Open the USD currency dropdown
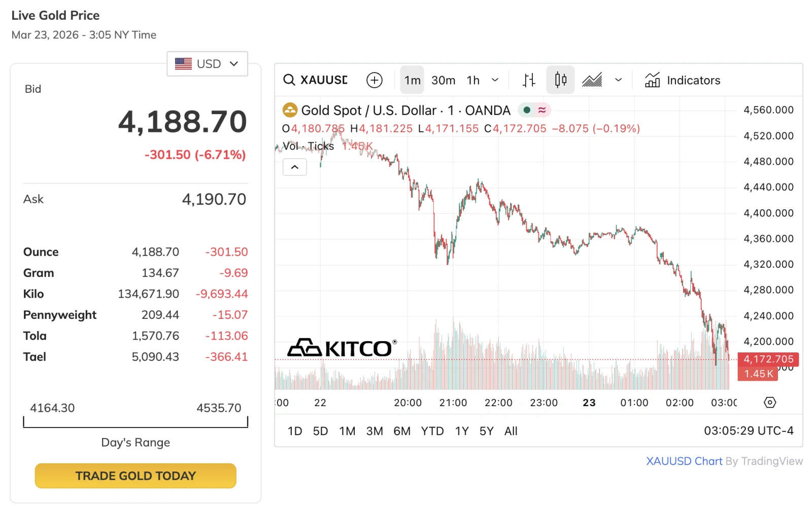The width and height of the screenshot is (812, 506). coord(207,64)
